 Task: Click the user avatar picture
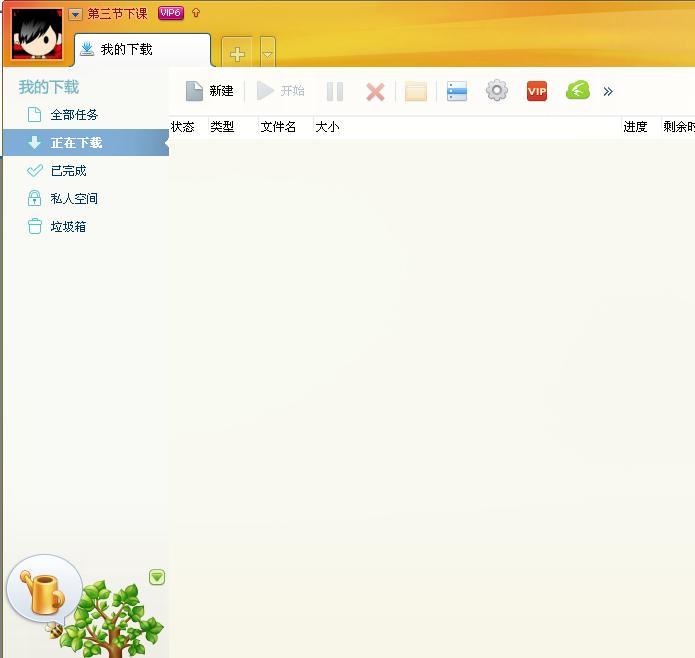[37, 34]
